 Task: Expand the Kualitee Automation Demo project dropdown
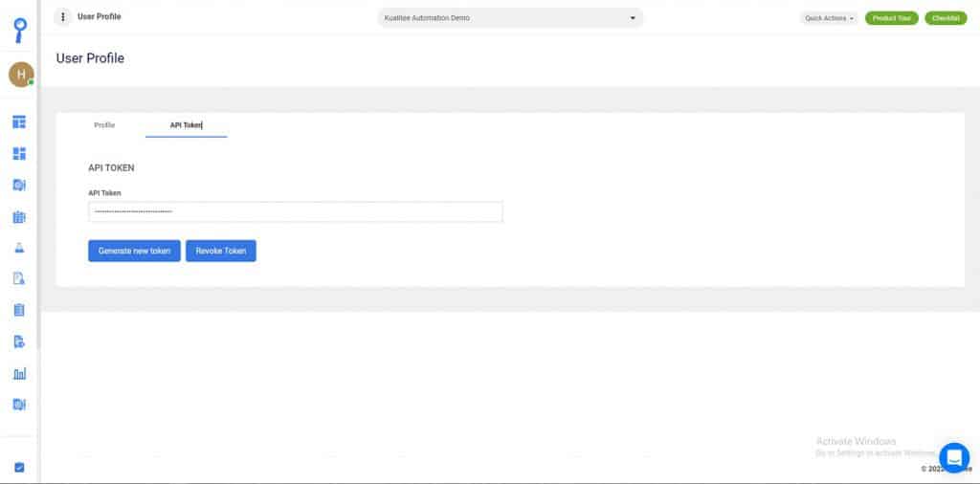pyautogui.click(x=510, y=18)
